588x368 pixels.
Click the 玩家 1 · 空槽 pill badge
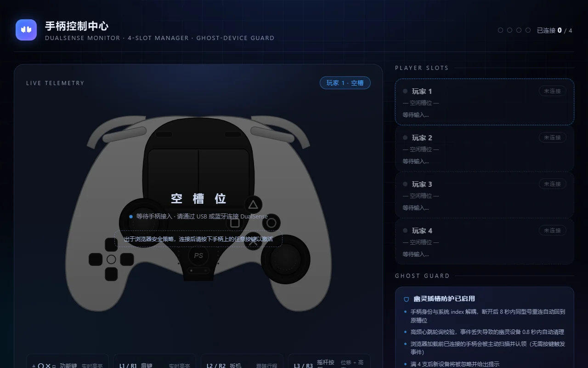pyautogui.click(x=345, y=83)
